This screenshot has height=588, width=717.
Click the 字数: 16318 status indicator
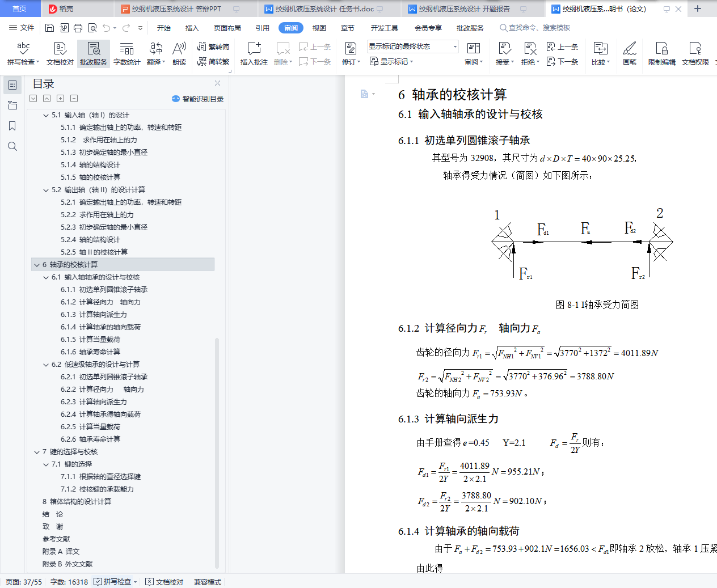(x=69, y=582)
